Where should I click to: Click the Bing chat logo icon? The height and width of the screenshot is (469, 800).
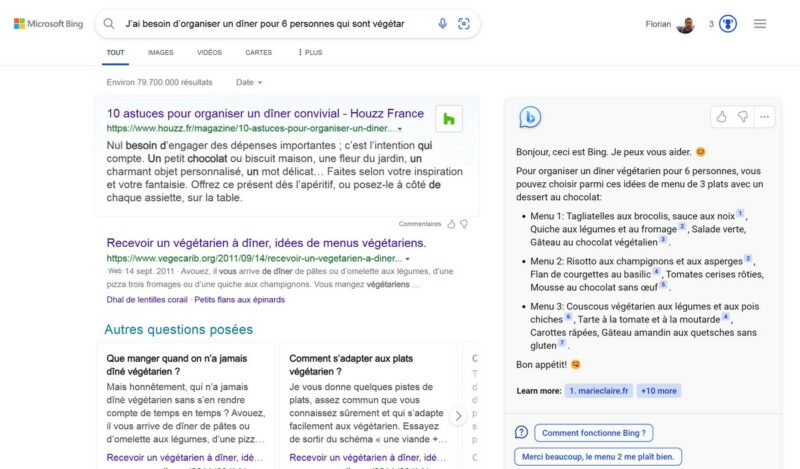coord(530,117)
